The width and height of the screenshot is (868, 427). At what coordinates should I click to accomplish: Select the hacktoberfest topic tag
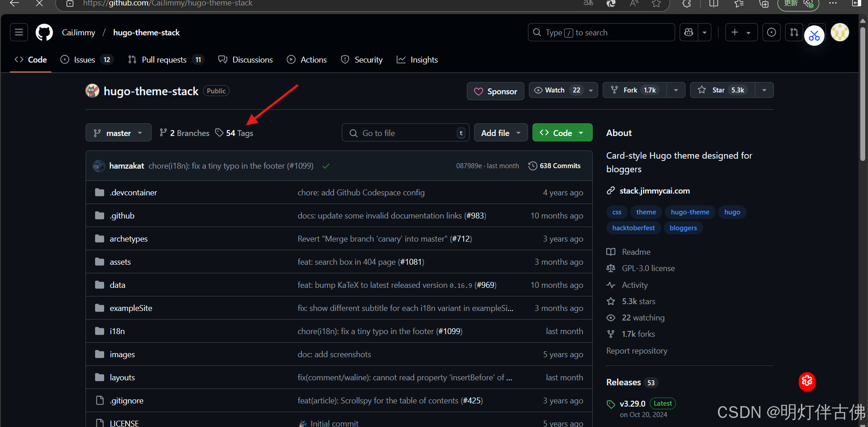pyautogui.click(x=633, y=228)
